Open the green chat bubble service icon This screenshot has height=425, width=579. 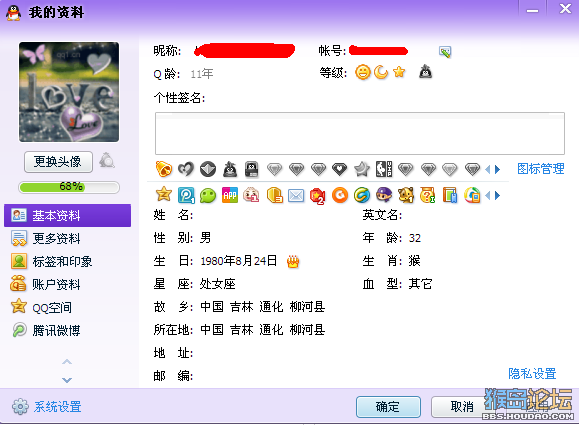pyautogui.click(x=208, y=195)
